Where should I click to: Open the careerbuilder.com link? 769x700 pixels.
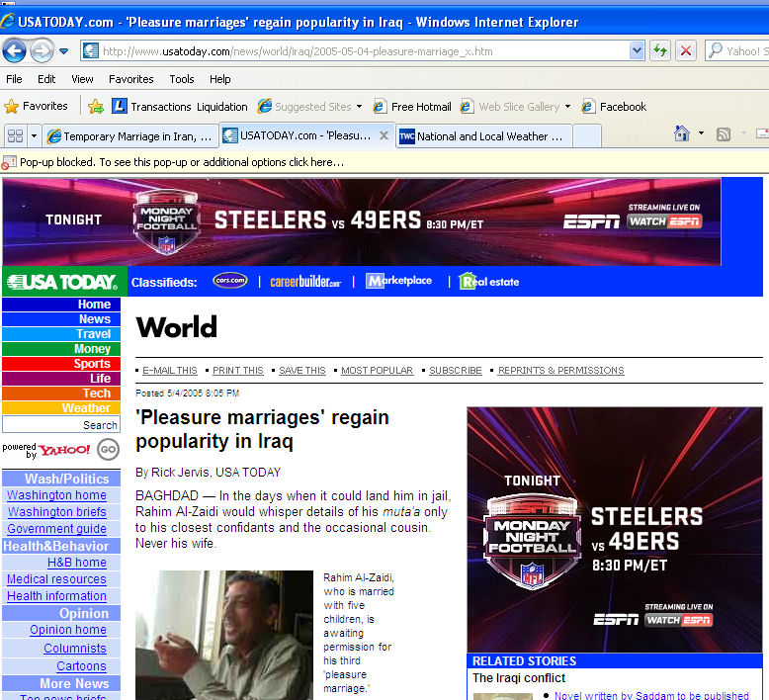pos(305,282)
